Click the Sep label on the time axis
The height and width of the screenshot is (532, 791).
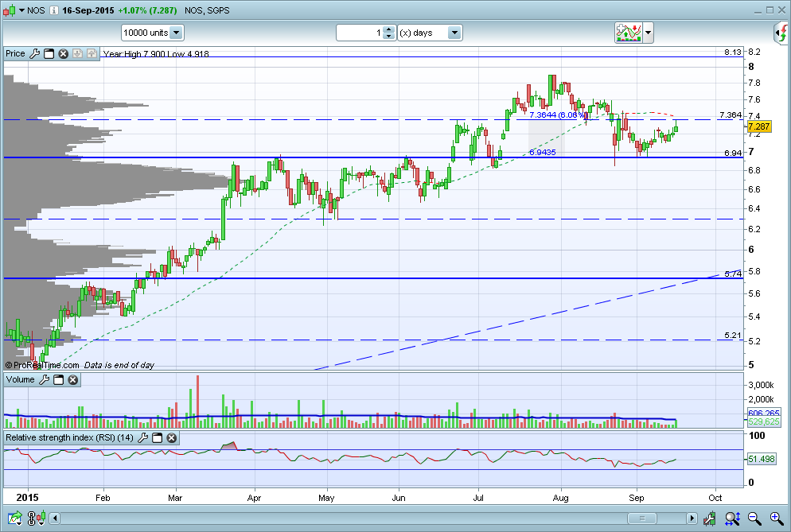click(x=636, y=498)
